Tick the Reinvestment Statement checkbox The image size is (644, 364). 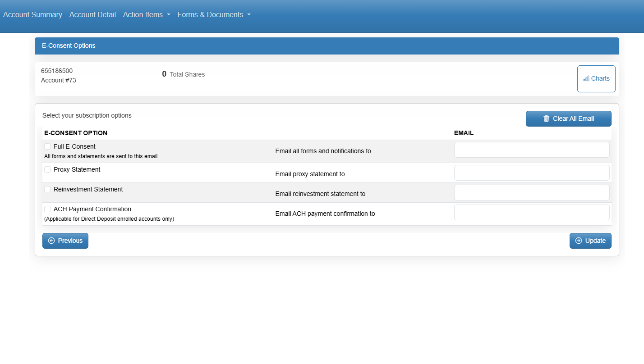[x=47, y=189]
